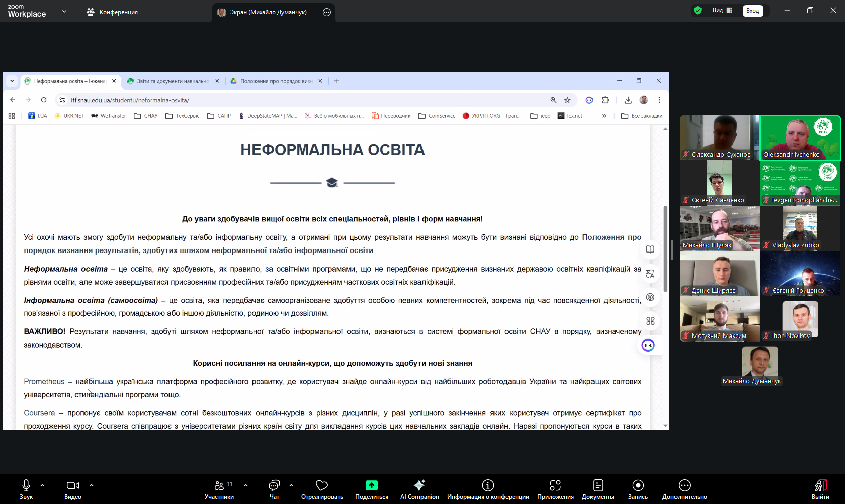
Task: Open AI Companion in Zoom toolbar
Action: click(419, 485)
